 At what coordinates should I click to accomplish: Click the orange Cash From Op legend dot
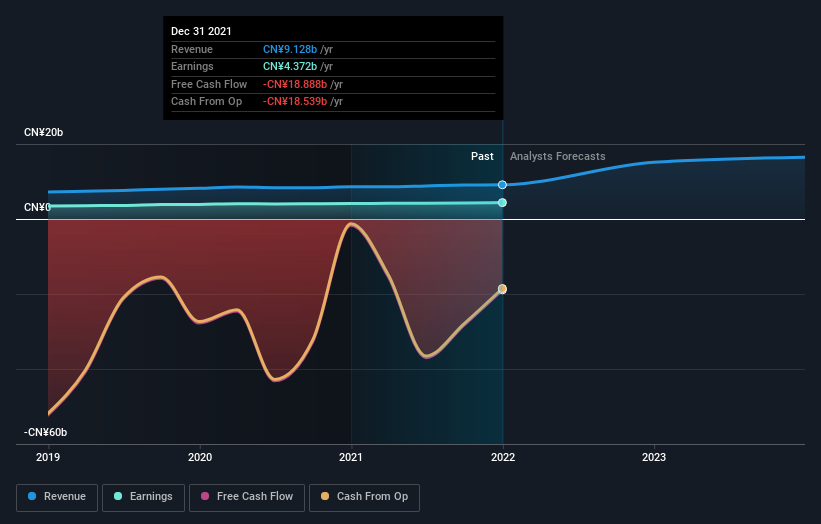click(325, 496)
